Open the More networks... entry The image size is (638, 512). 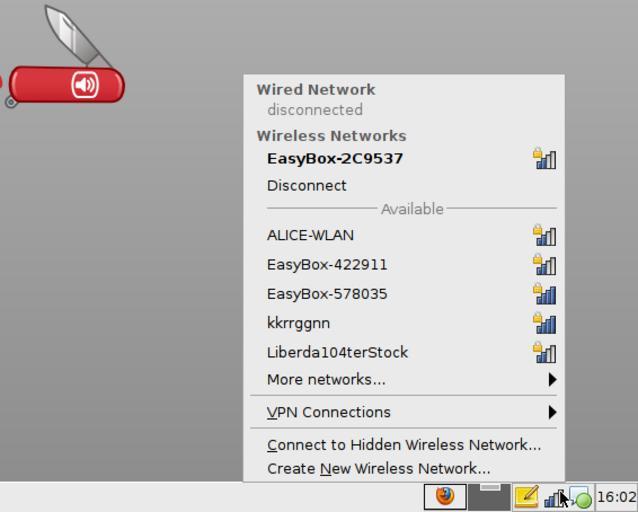click(326, 380)
